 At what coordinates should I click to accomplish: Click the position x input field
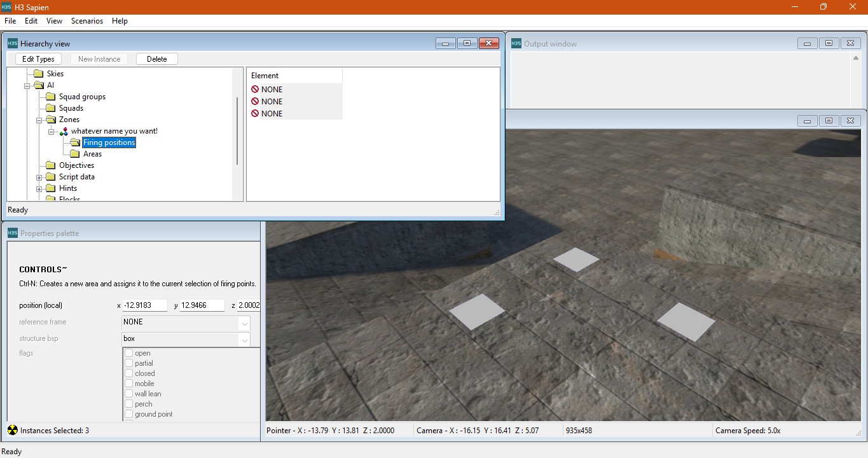[145, 305]
